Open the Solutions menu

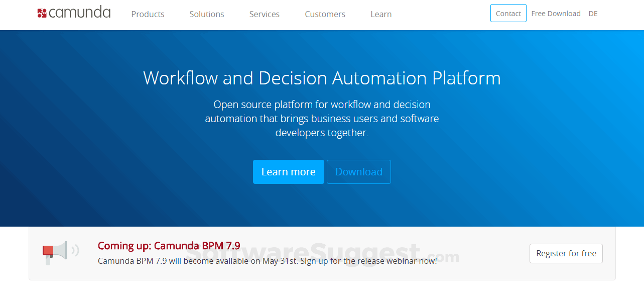207,14
